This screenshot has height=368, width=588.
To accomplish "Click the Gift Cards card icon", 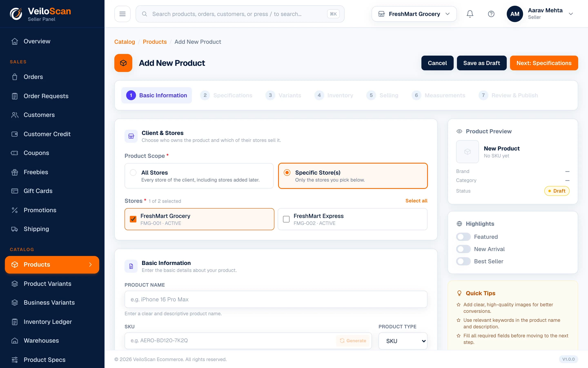I will (14, 191).
